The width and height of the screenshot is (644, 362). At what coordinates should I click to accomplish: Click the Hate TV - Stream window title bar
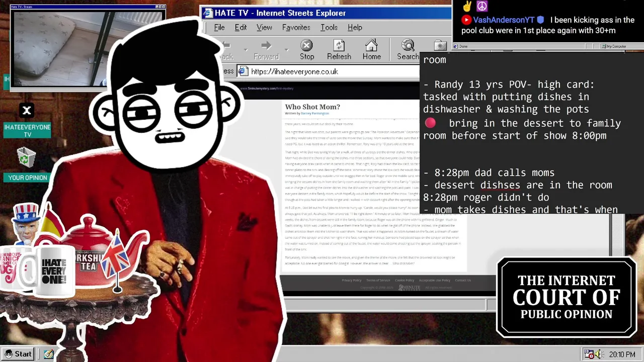click(88, 7)
